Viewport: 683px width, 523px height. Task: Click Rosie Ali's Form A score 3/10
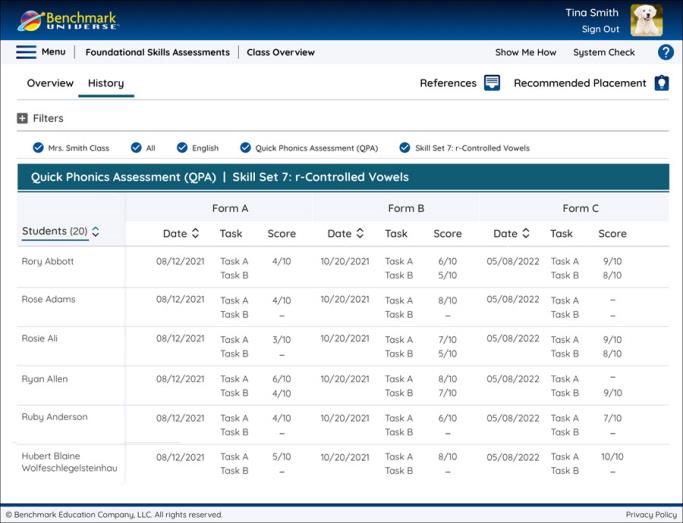pos(281,340)
